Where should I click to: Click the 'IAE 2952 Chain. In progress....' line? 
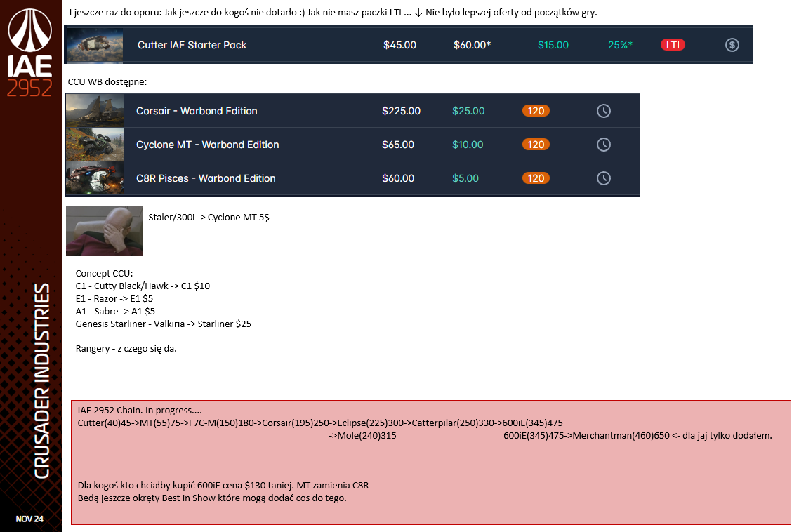(140, 410)
